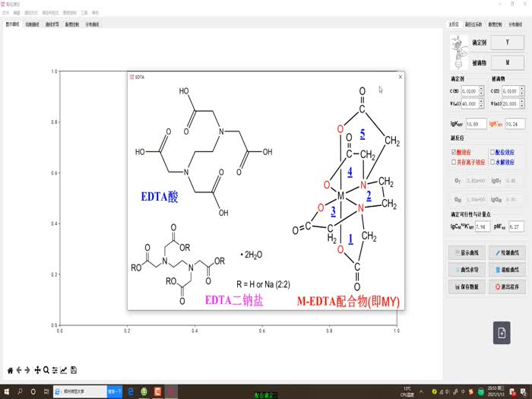Switch to the 副反应系数 tab

click(473, 24)
